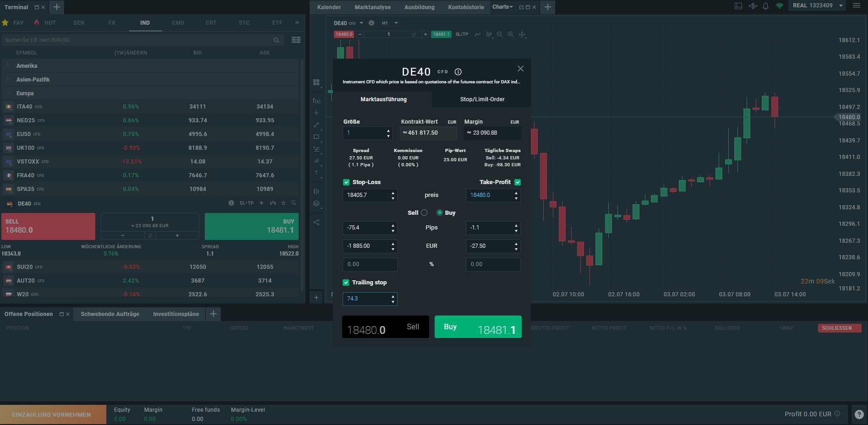Open the layout settings icon in top bar
This screenshot has height=425, width=868.
[x=738, y=6]
